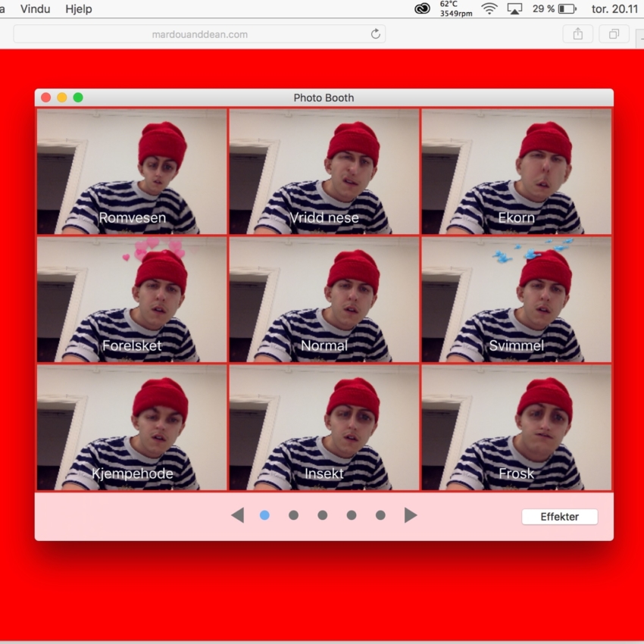
Task: Click the mardouanddean.com address bar
Action: 199,34
